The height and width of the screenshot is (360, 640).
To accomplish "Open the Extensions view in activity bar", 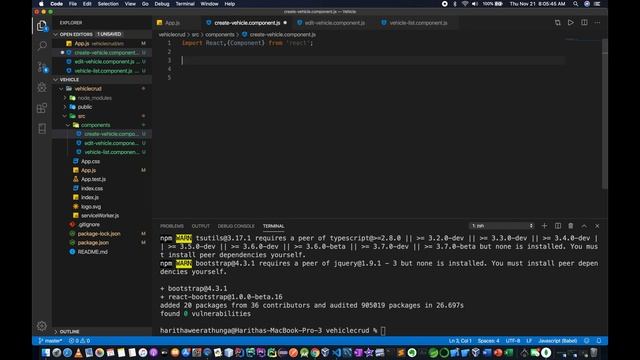I will pos(42,108).
